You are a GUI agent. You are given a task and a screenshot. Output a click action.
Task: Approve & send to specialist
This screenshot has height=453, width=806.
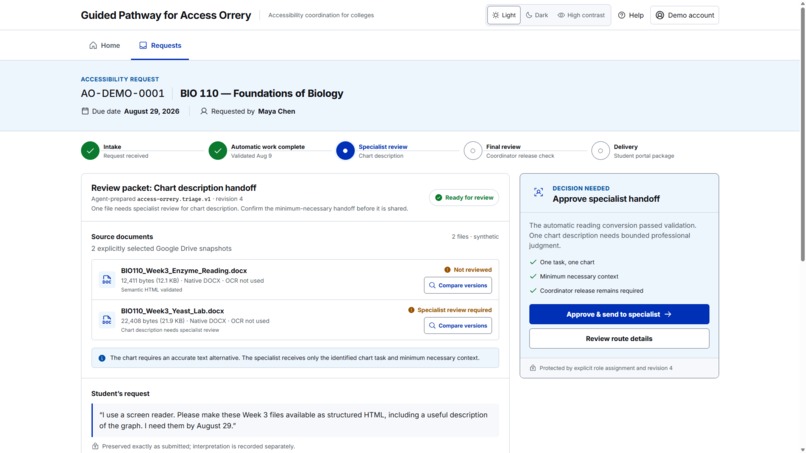coord(619,314)
